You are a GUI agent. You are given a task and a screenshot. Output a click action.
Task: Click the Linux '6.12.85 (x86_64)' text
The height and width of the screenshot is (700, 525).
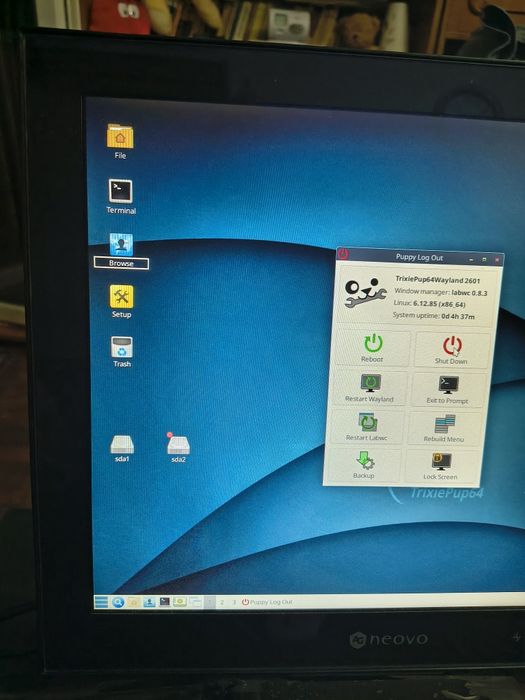pos(439,304)
